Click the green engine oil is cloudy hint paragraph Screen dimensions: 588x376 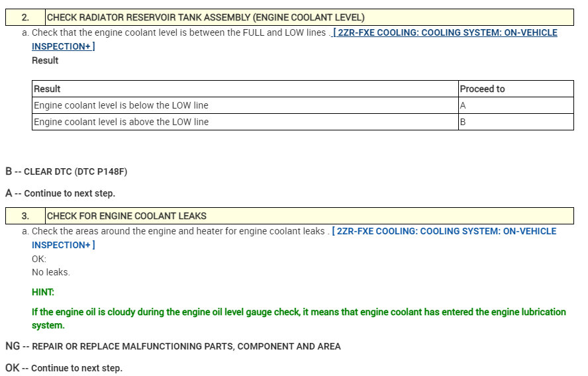(299, 318)
